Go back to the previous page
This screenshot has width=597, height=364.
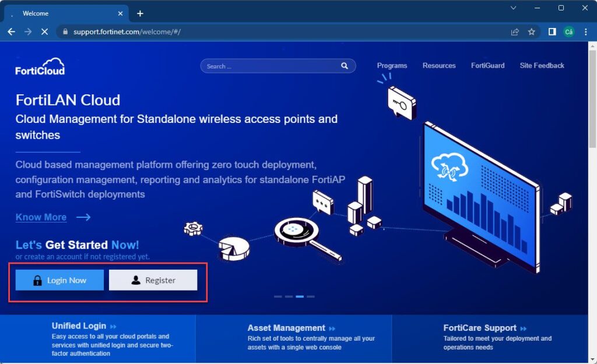[12, 32]
